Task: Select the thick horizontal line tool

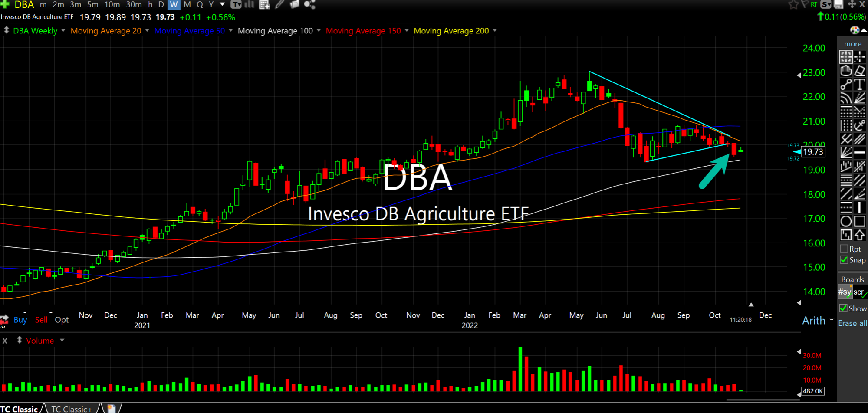Action: coord(860,153)
